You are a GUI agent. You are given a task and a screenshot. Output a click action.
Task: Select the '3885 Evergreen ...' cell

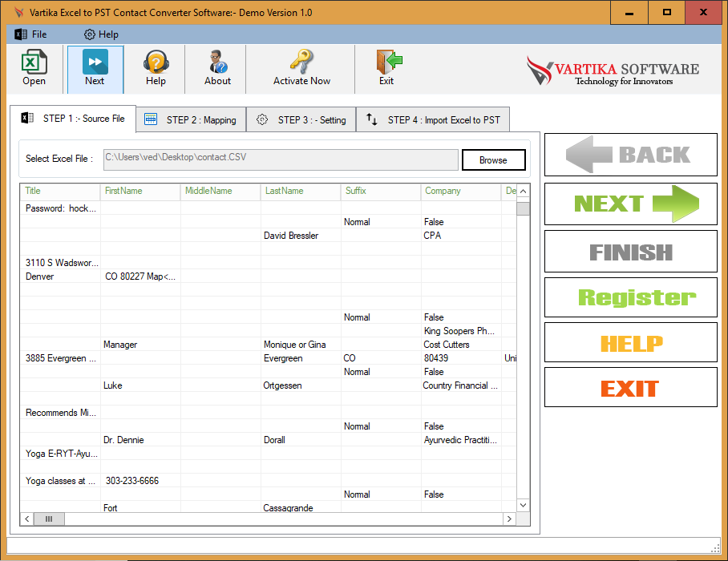60,358
